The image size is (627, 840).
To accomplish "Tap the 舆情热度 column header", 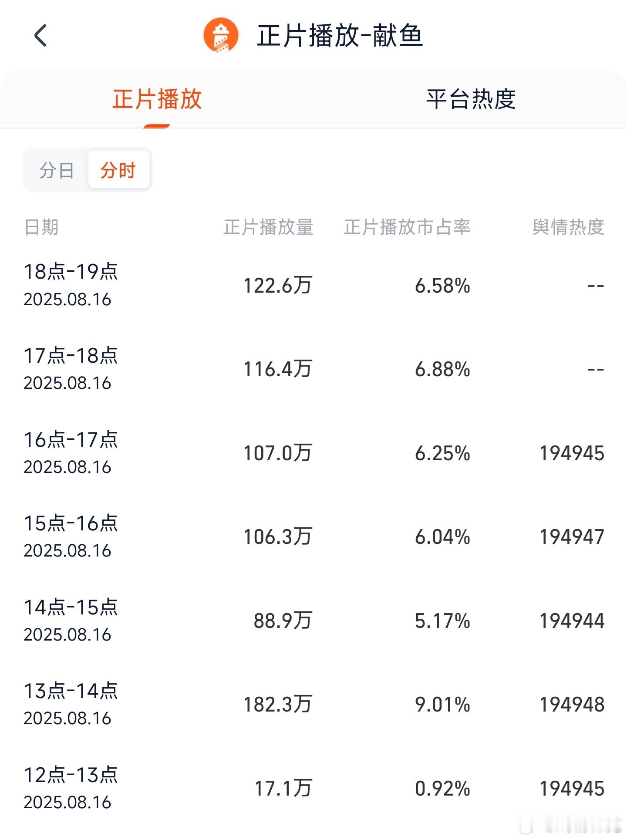I will (568, 227).
